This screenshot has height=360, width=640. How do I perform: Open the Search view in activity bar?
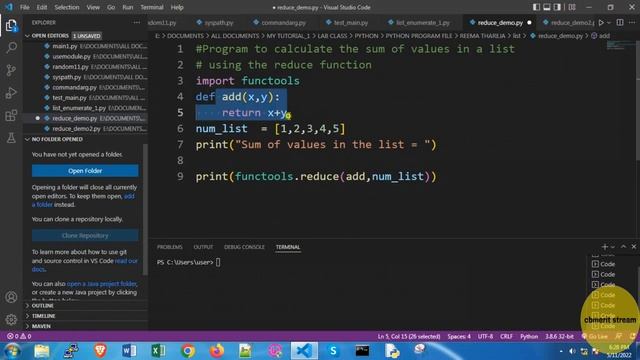pos(11,48)
